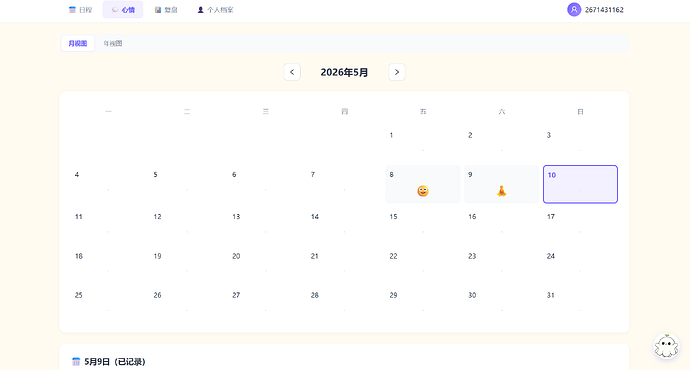
Task: Click the meditation emoji on May 9
Action: pyautogui.click(x=501, y=191)
